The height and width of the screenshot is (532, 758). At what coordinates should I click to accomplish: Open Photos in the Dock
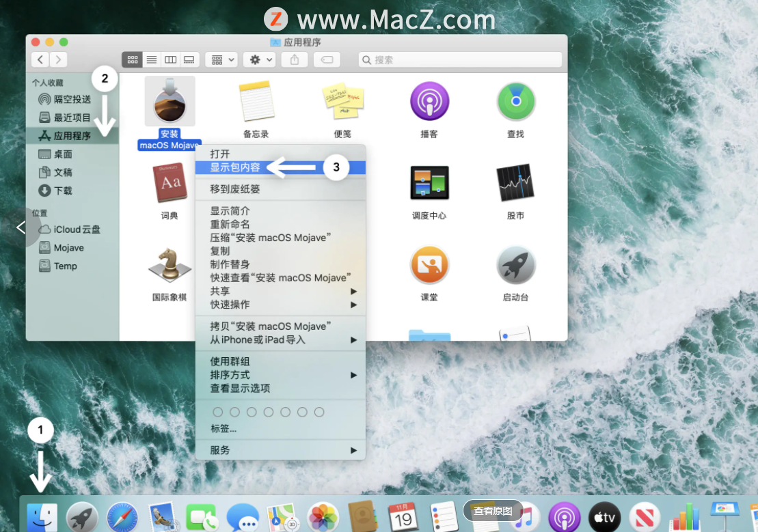(x=323, y=518)
